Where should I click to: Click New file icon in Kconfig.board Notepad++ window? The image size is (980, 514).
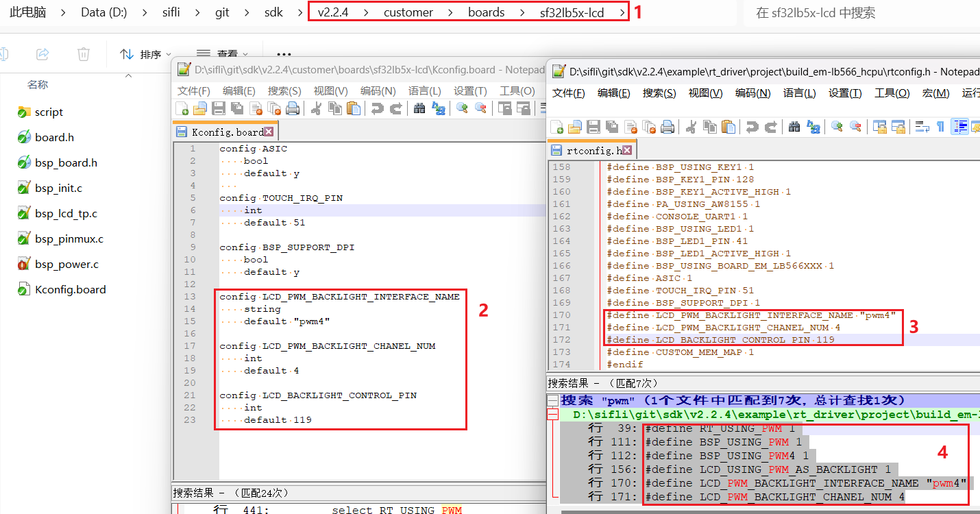click(182, 108)
